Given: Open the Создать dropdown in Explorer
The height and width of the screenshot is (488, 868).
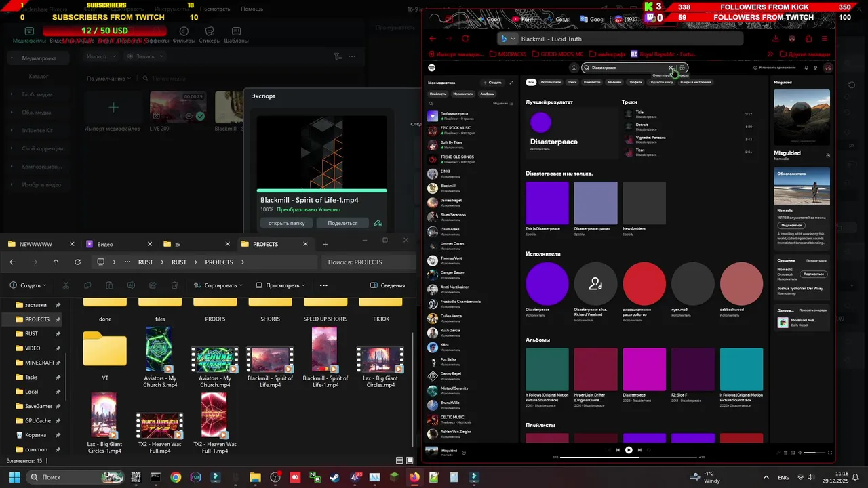Looking at the screenshot, I should (x=29, y=285).
